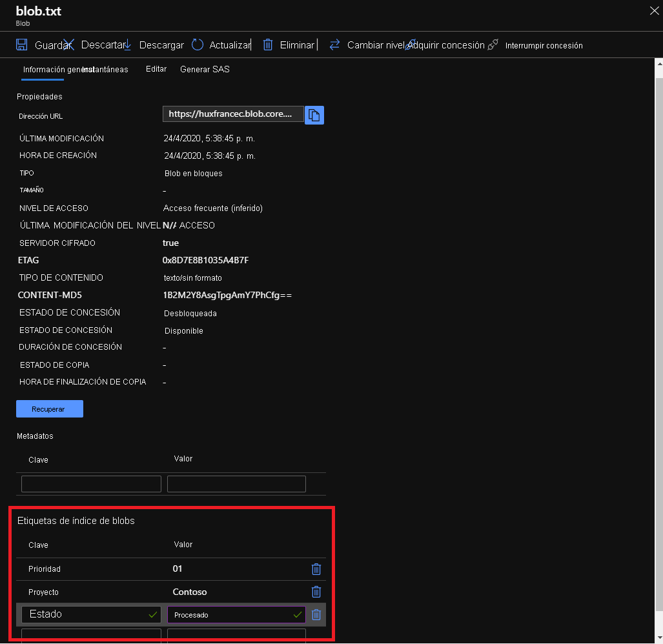Click the Interrumpir concesión icon
The width and height of the screenshot is (663, 644).
coord(492,45)
